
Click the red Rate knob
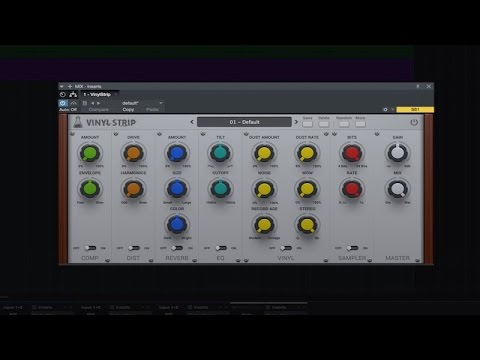coord(352,189)
